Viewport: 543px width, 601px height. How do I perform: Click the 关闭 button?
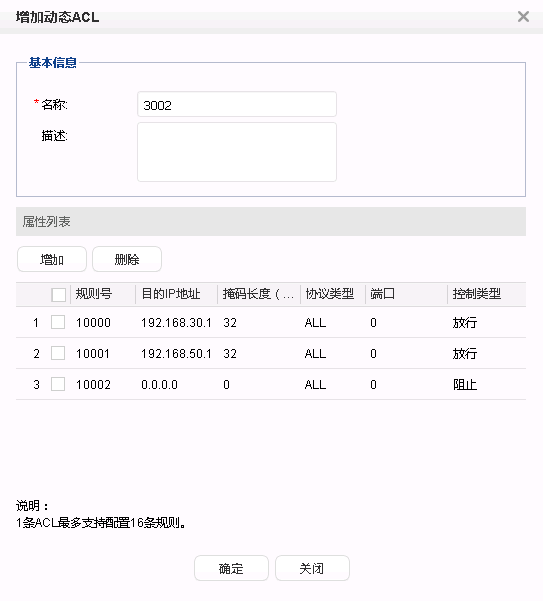click(312, 568)
